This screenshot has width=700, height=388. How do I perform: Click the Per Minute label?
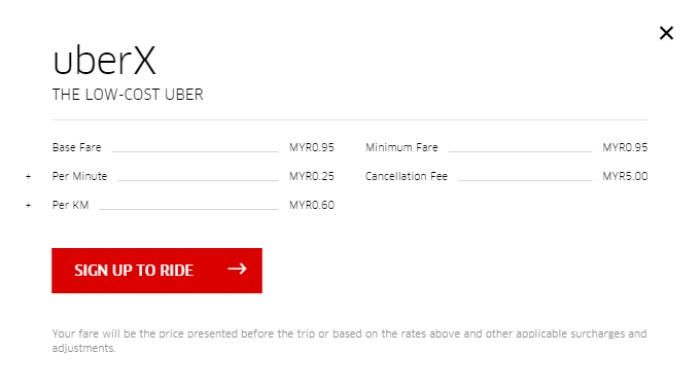pos(79,176)
